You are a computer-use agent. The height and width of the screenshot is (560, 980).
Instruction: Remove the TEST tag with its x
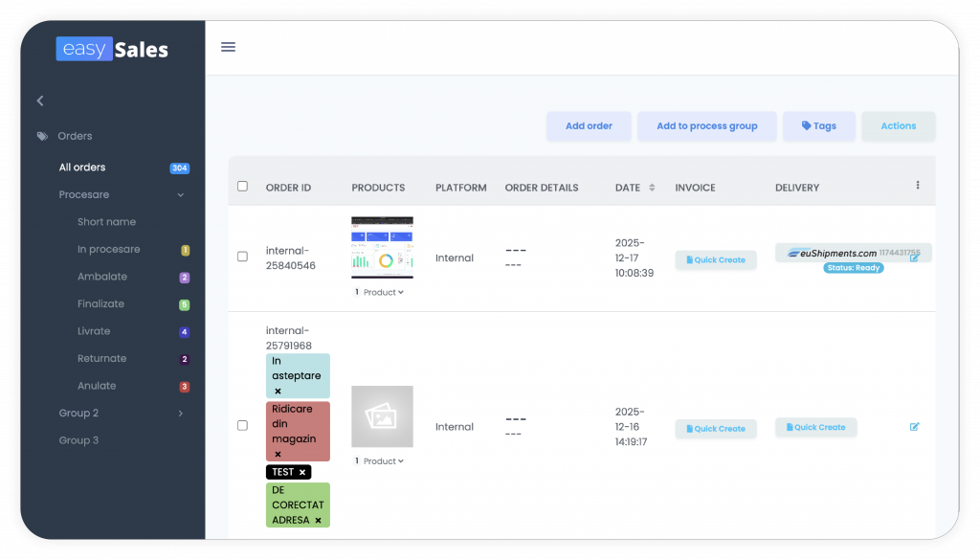click(302, 472)
